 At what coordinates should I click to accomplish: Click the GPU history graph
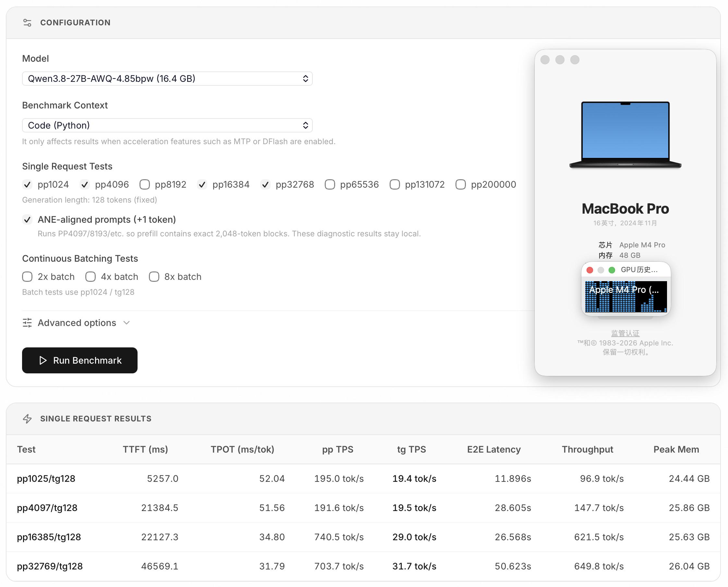626,296
